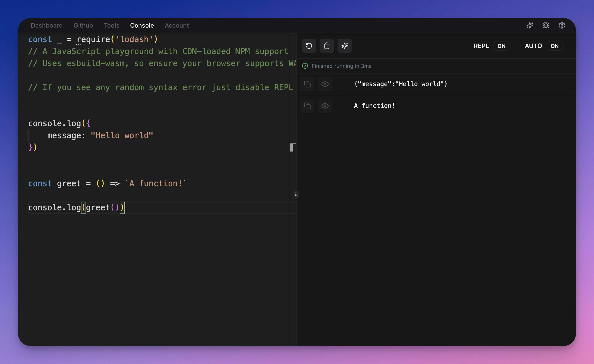
Task: Inspect the Hello world output with eye icon
Action: pyautogui.click(x=325, y=84)
